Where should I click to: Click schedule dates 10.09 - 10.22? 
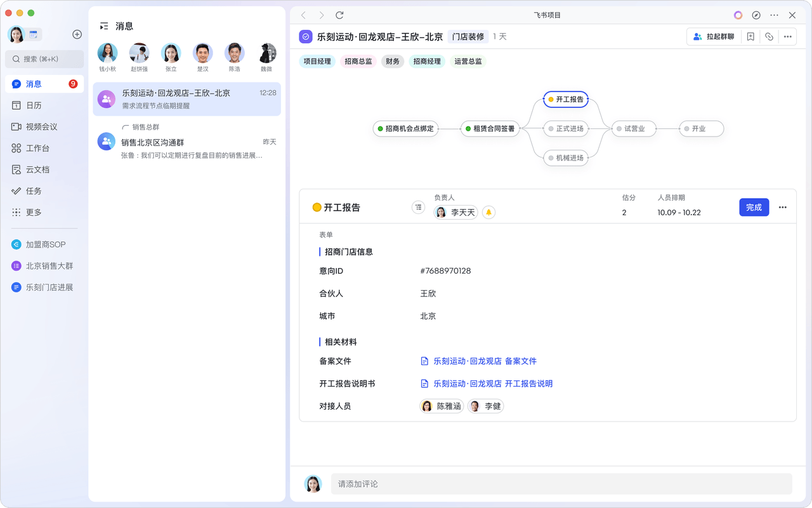click(679, 213)
